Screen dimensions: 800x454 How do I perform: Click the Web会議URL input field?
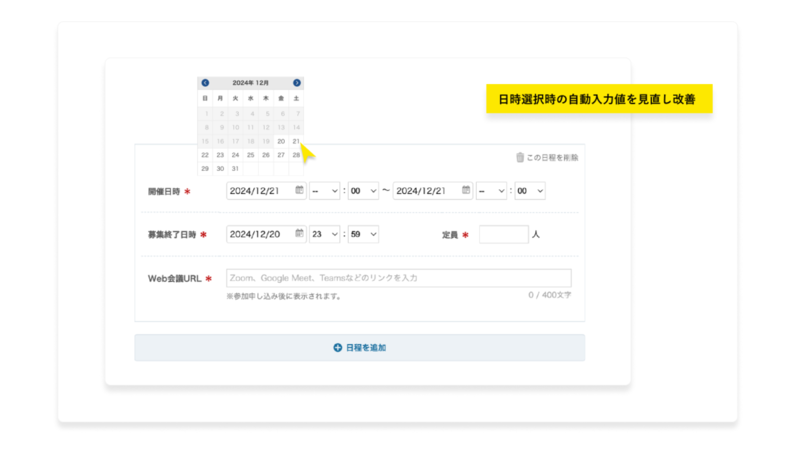pyautogui.click(x=399, y=278)
